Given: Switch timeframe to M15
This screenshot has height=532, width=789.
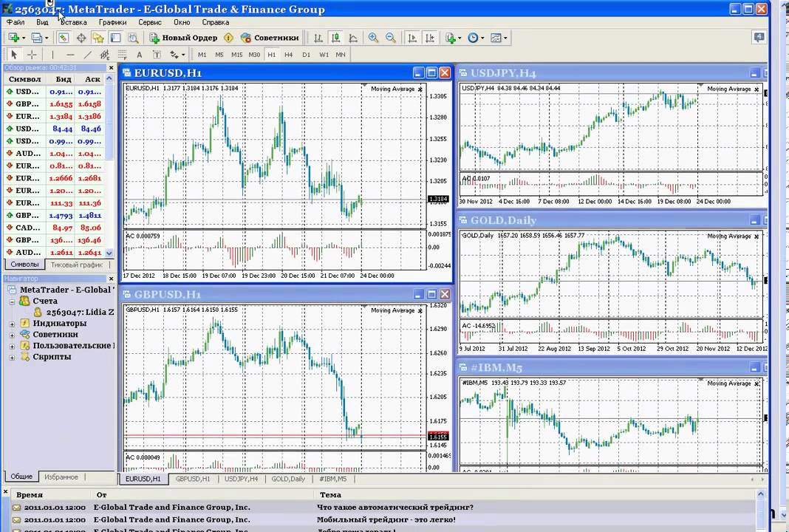Looking at the screenshot, I should (x=236, y=55).
